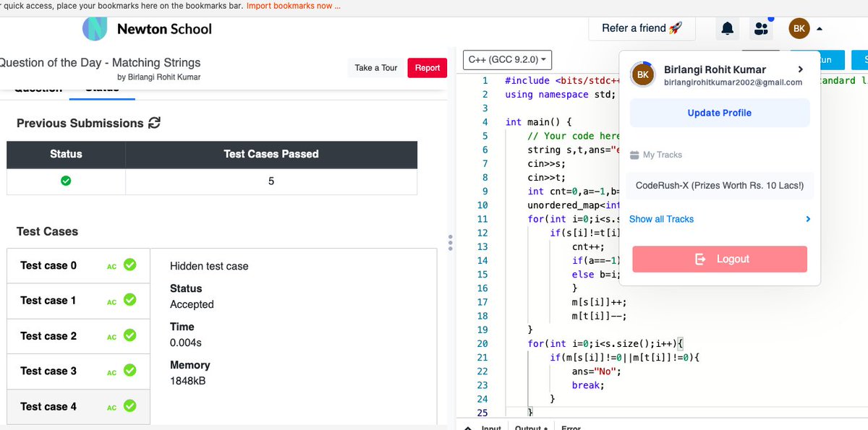Select Test case 0 tab

(79, 265)
